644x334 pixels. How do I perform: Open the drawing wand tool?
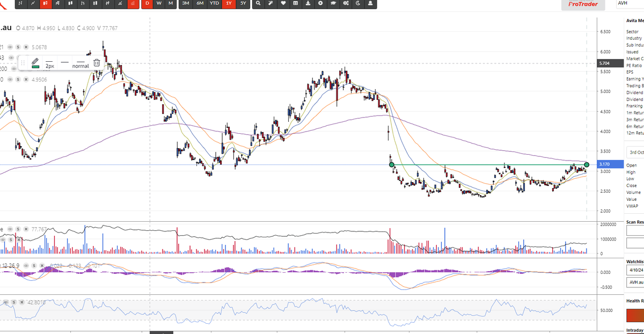pyautogui.click(x=270, y=3)
